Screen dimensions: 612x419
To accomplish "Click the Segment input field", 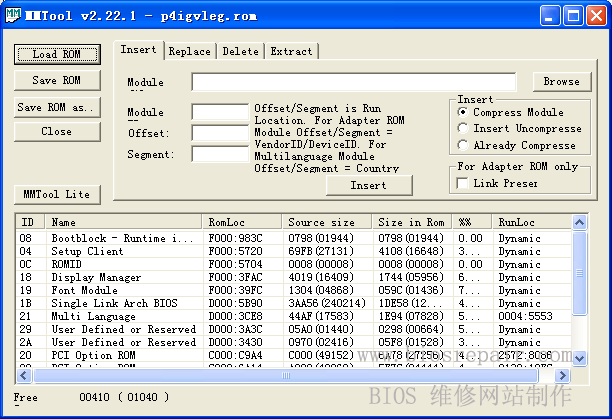I will [x=220, y=154].
